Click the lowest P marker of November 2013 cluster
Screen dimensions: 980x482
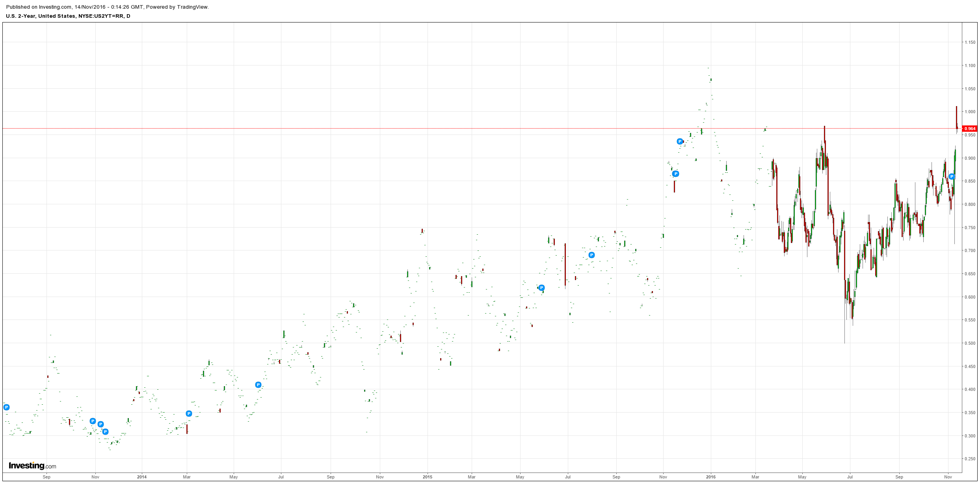[105, 432]
